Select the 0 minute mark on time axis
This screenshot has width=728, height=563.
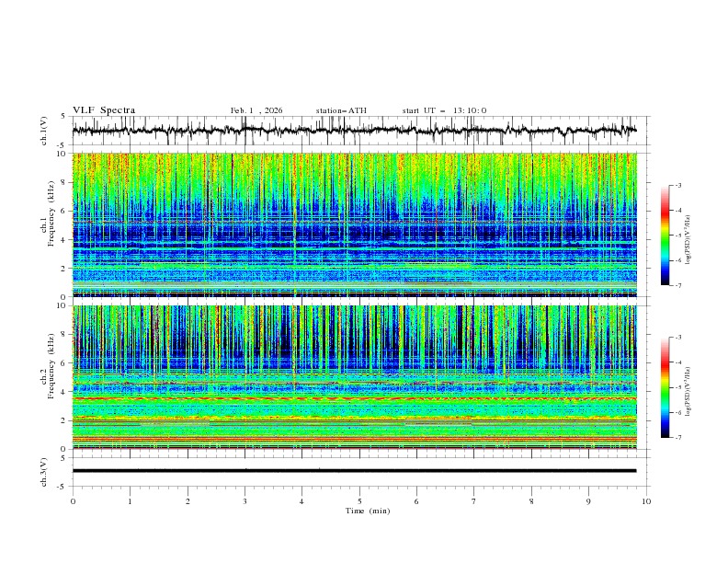pos(73,500)
